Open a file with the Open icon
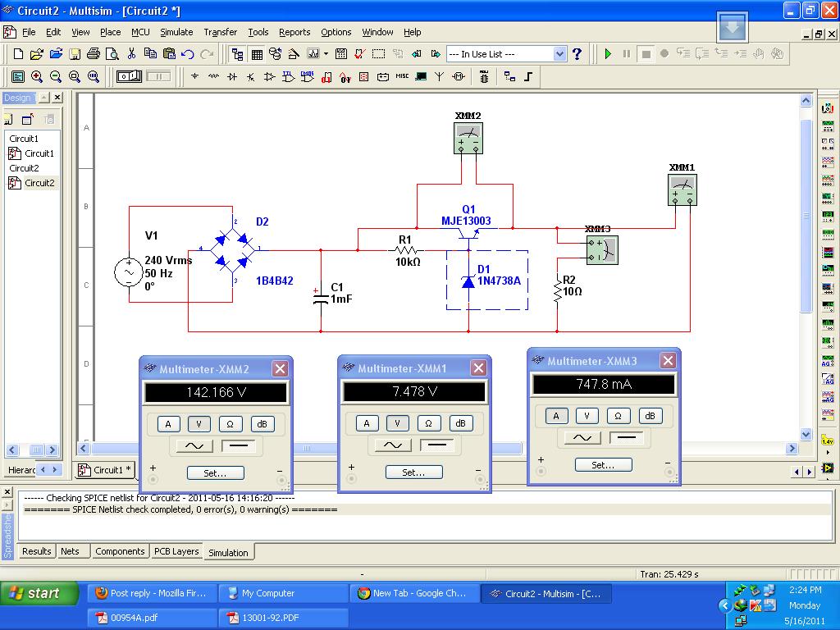The height and width of the screenshot is (630, 840). click(x=36, y=53)
